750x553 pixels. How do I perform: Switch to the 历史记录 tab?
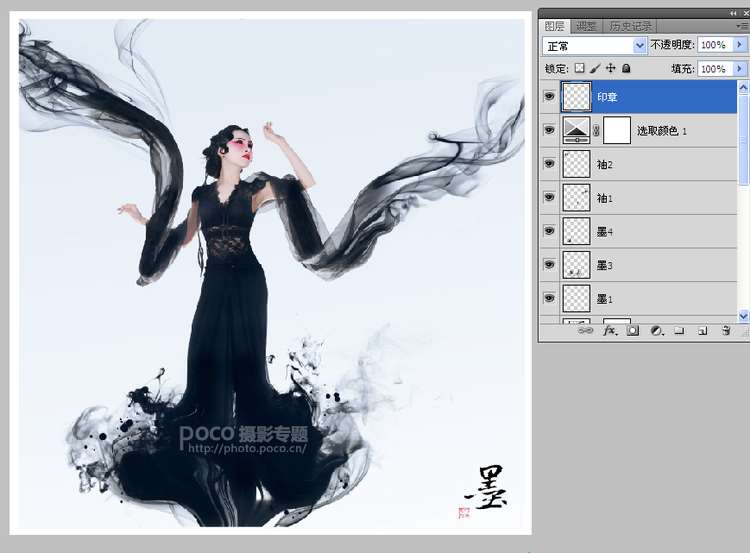630,26
